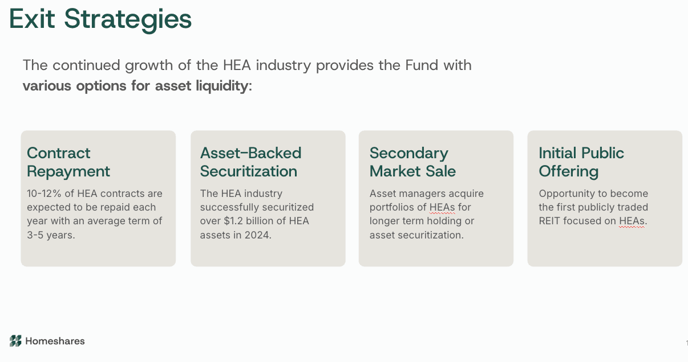Click the Initial Public Offering heading
This screenshot has height=362, width=688.
click(x=581, y=162)
